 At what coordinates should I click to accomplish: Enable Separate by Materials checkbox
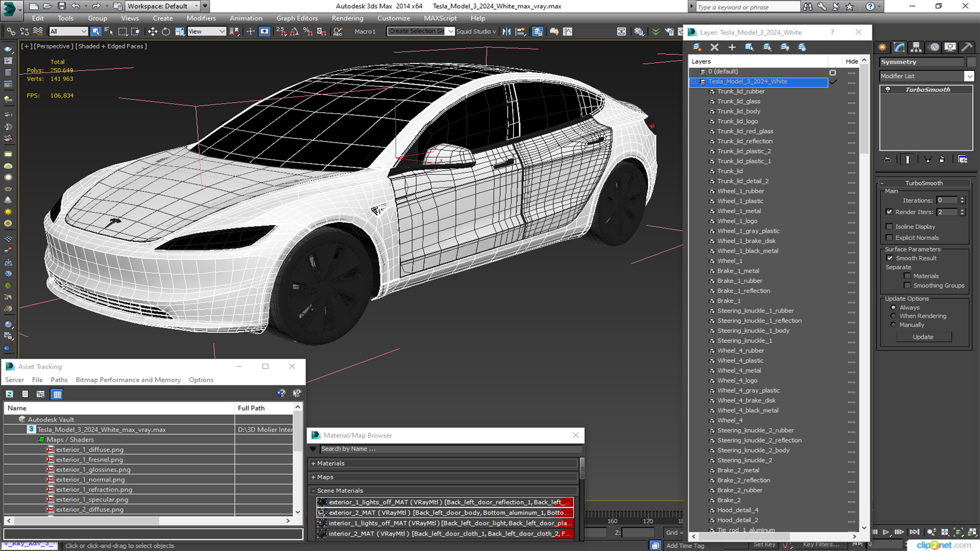(x=907, y=276)
